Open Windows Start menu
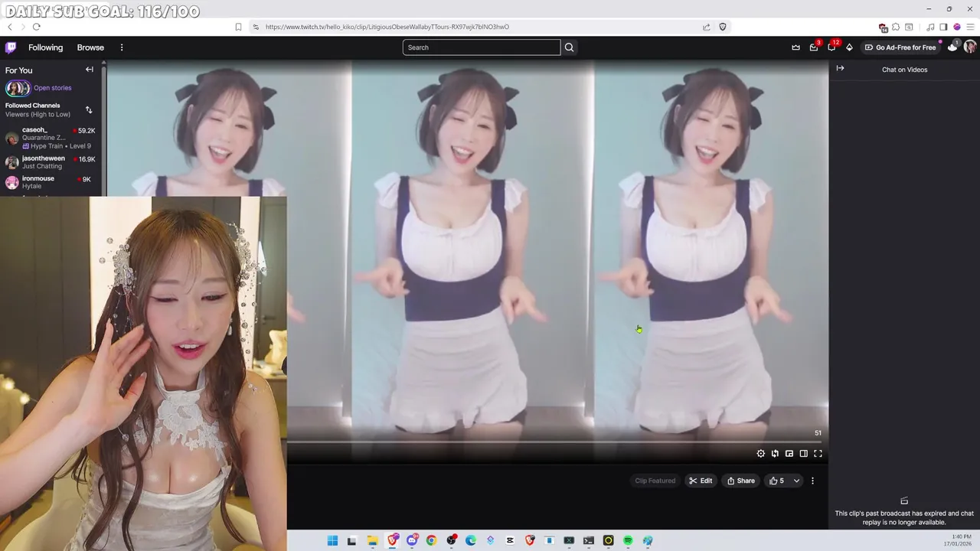The width and height of the screenshot is (980, 551). coord(332,540)
